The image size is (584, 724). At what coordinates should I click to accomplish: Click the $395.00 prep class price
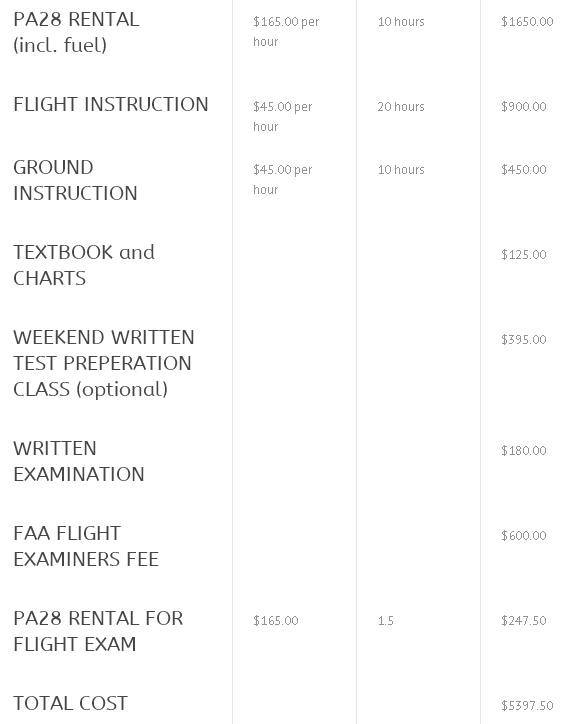524,339
